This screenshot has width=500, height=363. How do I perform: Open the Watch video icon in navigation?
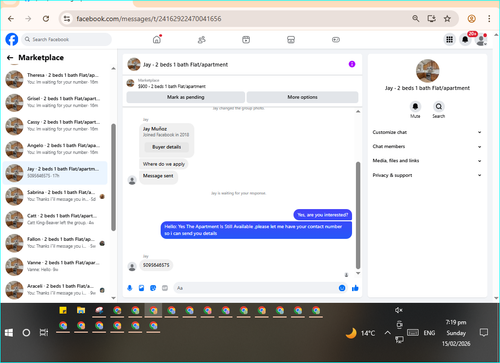(x=246, y=40)
